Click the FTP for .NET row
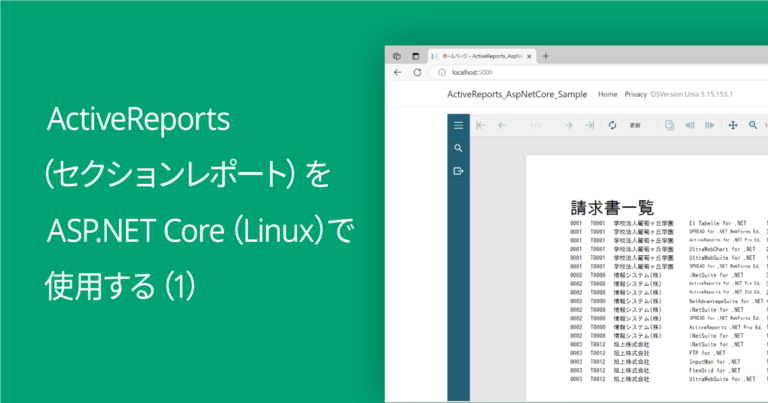 (668, 353)
